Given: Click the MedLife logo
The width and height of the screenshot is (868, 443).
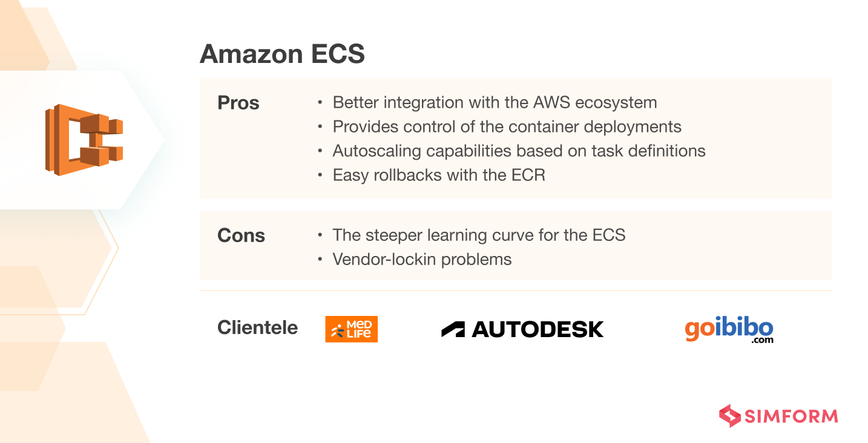Looking at the screenshot, I should click(351, 329).
